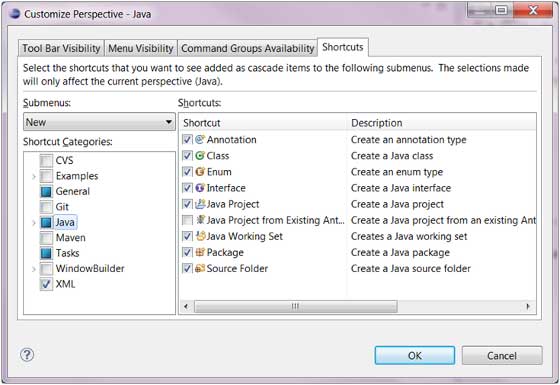Click the Source Folder icon
The height and width of the screenshot is (385, 560).
tap(200, 268)
